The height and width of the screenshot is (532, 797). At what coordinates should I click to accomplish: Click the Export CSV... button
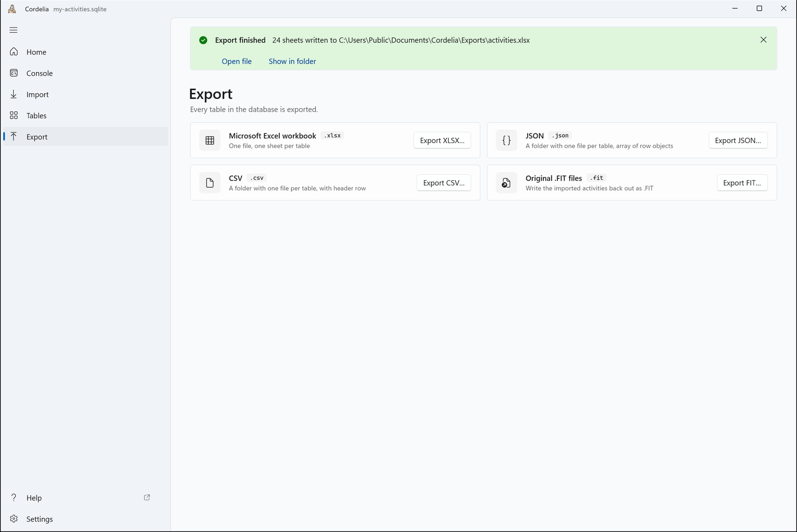coord(444,183)
